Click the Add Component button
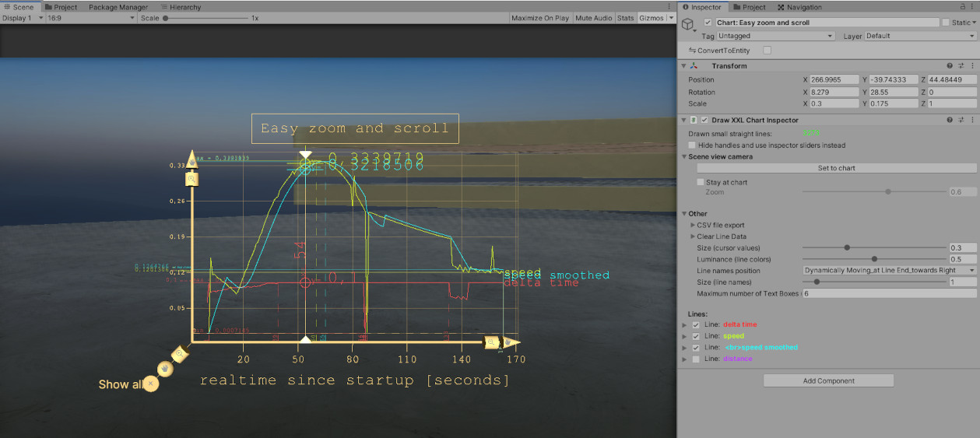980x438 pixels. tap(828, 381)
